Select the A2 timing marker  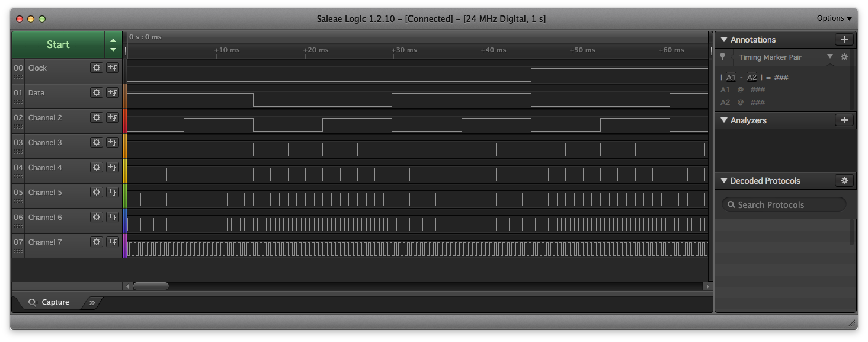point(752,77)
